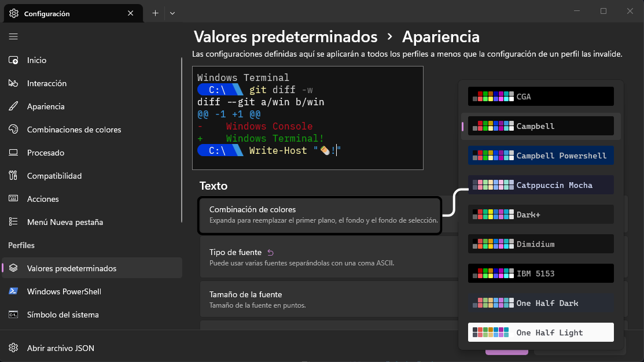Select the Símbolo del sistema profile icon
The width and height of the screenshot is (644, 362).
14,314
